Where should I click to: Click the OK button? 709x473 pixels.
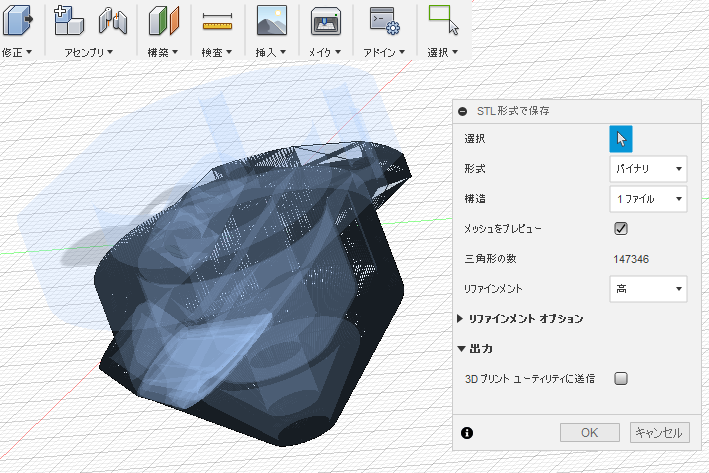590,433
